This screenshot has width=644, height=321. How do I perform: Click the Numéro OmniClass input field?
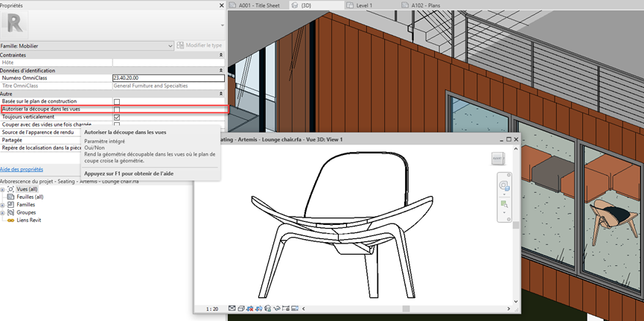tap(168, 77)
